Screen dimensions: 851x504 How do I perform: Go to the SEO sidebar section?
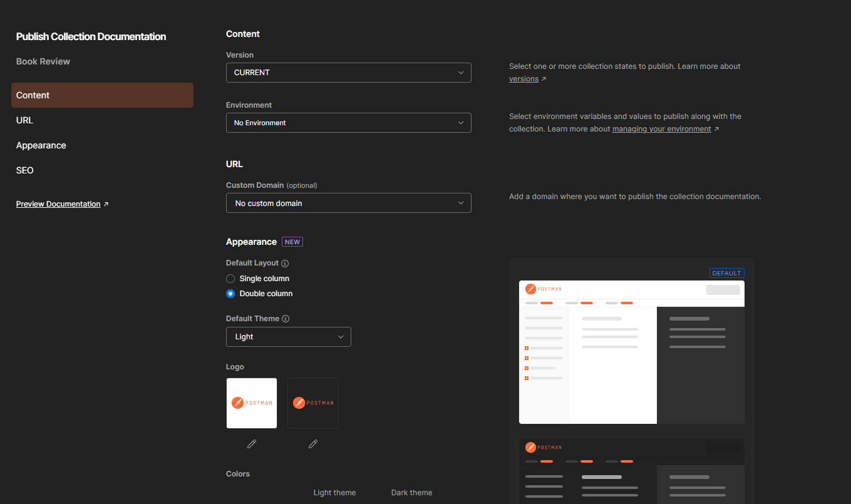pyautogui.click(x=102, y=170)
